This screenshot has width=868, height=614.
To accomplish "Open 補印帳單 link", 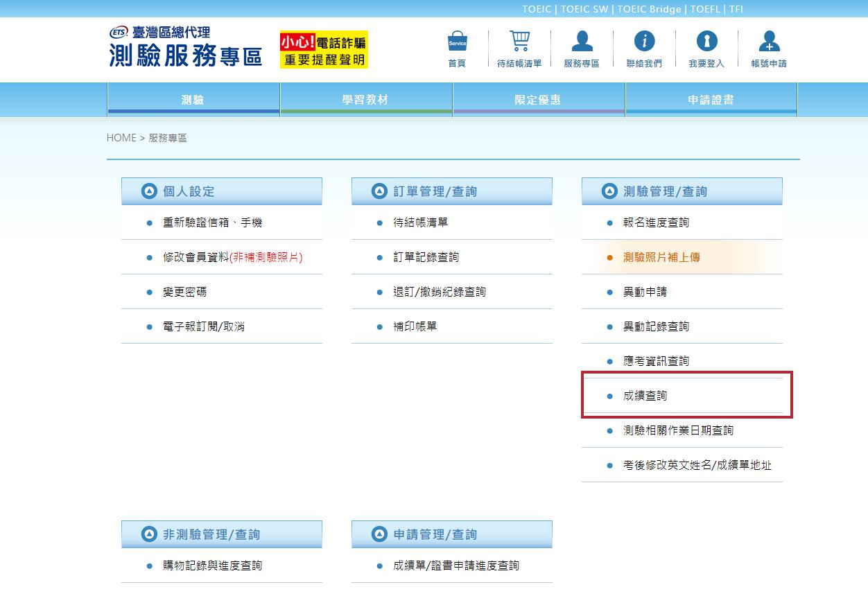I will (415, 326).
